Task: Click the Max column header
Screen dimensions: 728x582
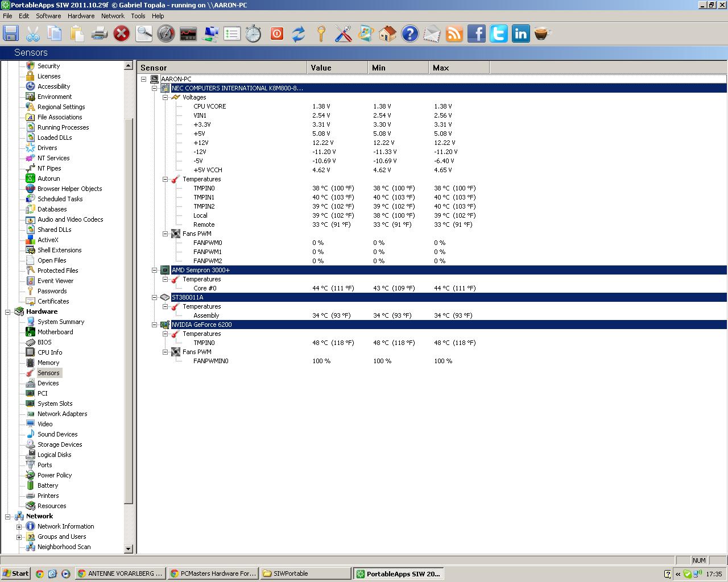Action: click(x=459, y=68)
